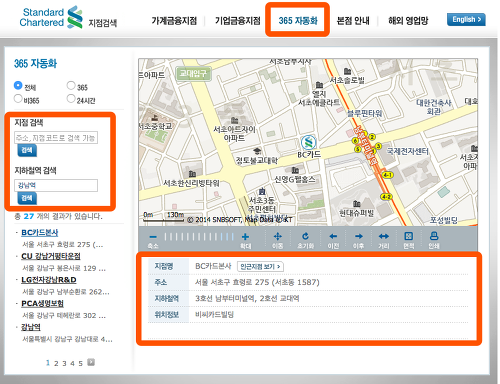
Task: Click the Standard Chartered marker above BC카드
Action: pyautogui.click(x=309, y=143)
